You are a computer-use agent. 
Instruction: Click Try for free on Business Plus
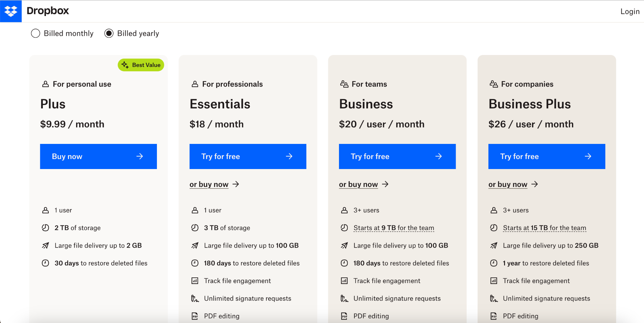[x=547, y=156]
